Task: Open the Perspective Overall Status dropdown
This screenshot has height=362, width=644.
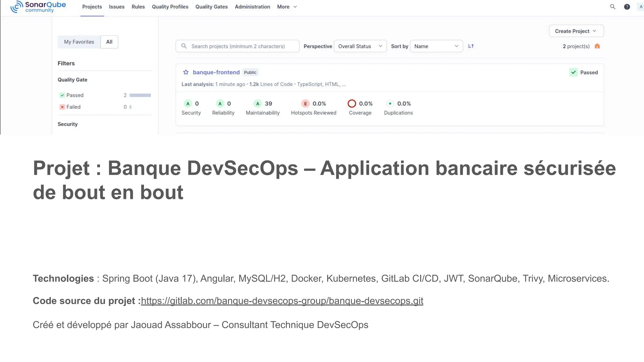Action: (x=360, y=46)
